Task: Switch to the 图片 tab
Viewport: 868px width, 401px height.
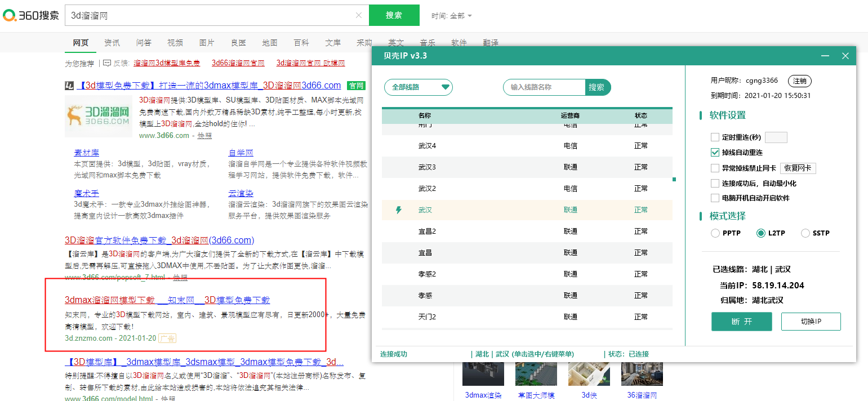Action: [207, 43]
